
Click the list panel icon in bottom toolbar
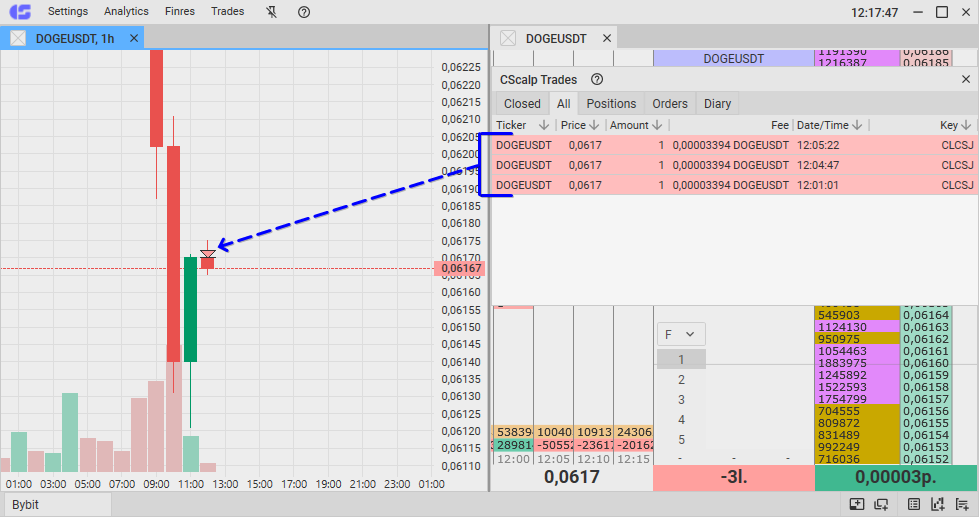click(915, 504)
